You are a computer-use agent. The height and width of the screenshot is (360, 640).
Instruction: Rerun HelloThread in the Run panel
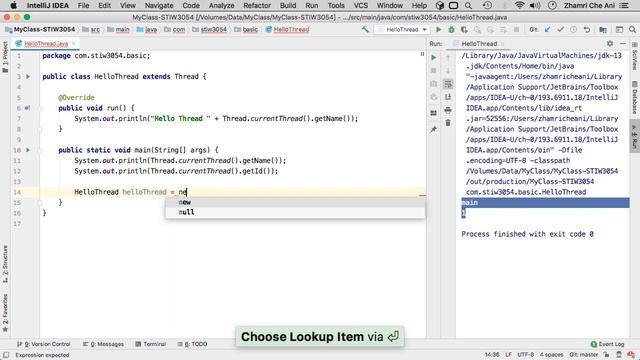433,58
